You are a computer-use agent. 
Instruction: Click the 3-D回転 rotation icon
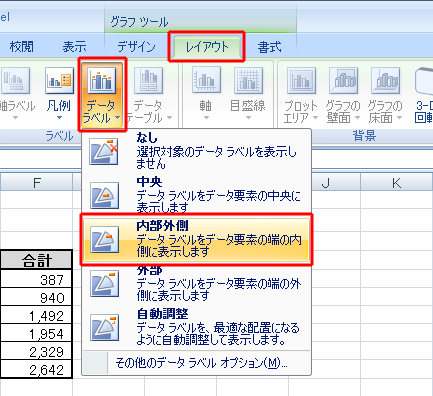click(424, 81)
